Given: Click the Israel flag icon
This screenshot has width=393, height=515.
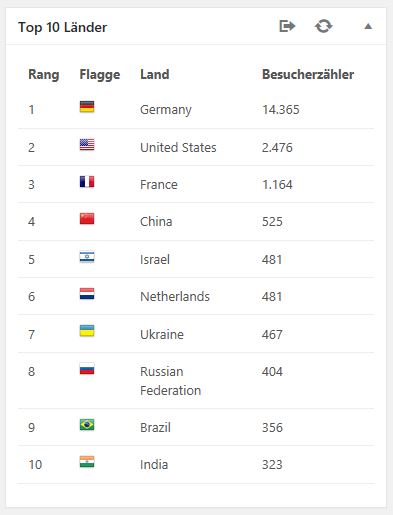Looking at the screenshot, I should (x=87, y=257).
